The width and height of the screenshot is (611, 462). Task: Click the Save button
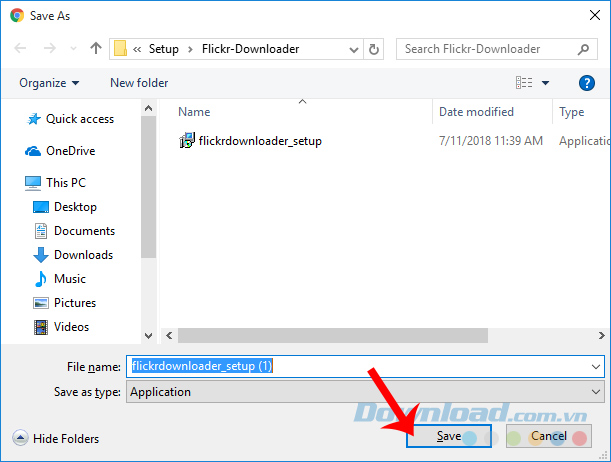pyautogui.click(x=449, y=436)
